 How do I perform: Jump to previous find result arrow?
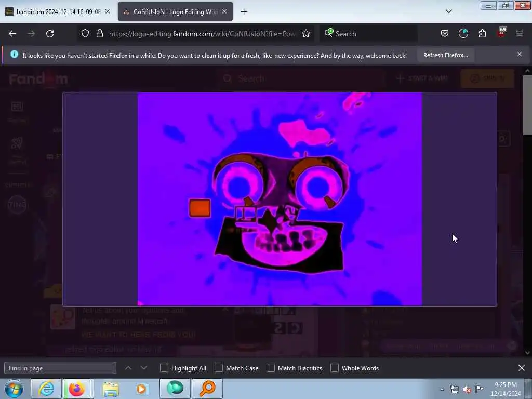pyautogui.click(x=128, y=368)
